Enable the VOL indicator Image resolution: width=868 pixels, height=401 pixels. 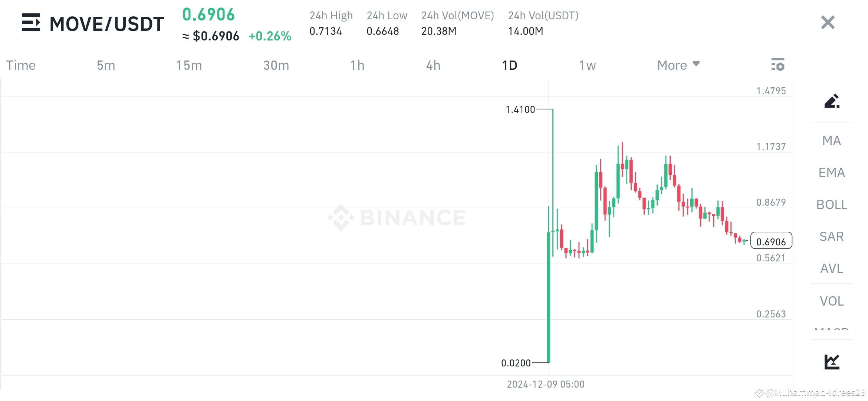(x=831, y=301)
